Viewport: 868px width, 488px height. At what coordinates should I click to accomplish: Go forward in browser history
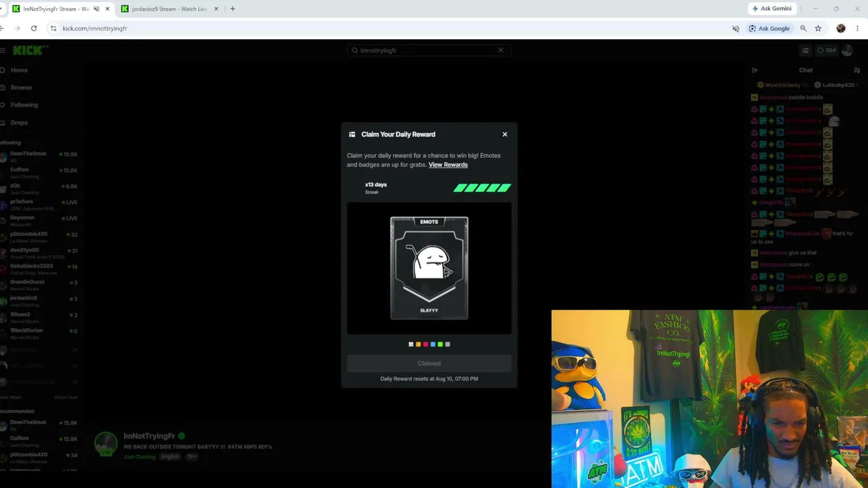[17, 28]
